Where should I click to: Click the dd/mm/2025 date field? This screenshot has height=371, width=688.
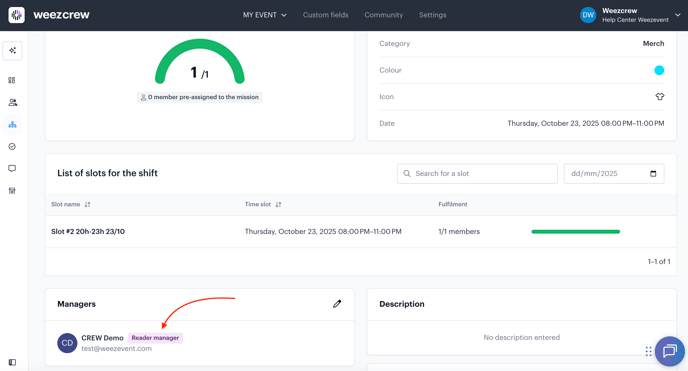tap(614, 174)
